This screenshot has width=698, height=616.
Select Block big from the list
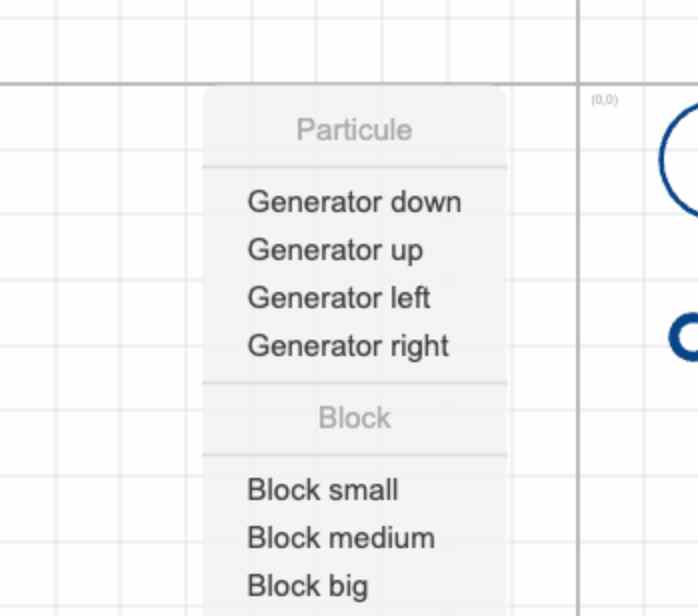[307, 586]
